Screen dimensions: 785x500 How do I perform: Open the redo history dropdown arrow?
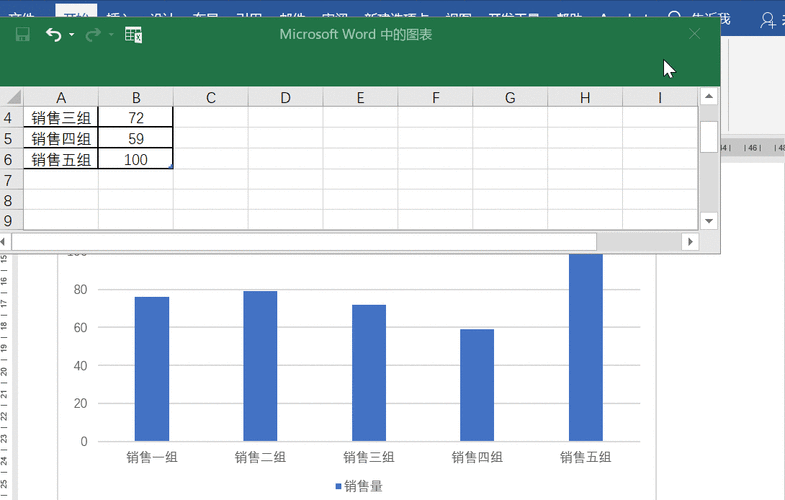coord(111,35)
